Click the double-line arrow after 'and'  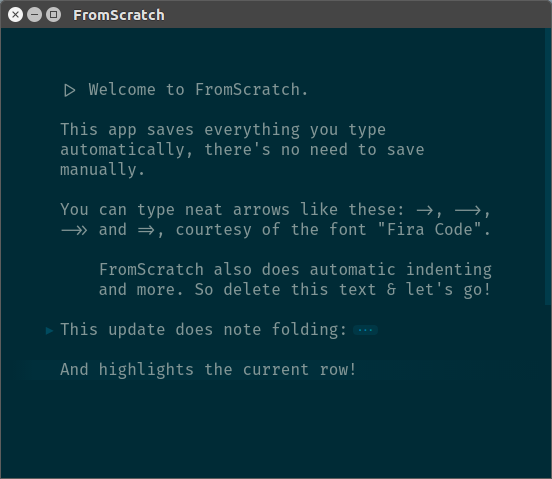146,231
